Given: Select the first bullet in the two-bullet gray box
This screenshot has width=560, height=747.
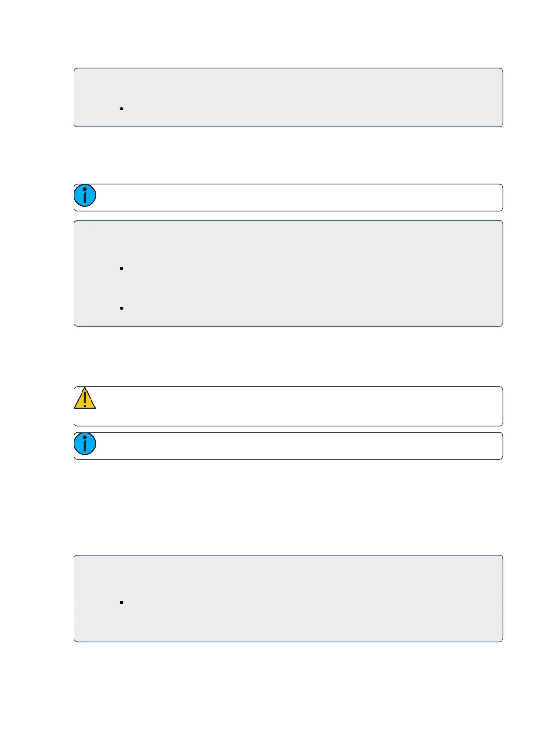Looking at the screenshot, I should pos(122,268).
